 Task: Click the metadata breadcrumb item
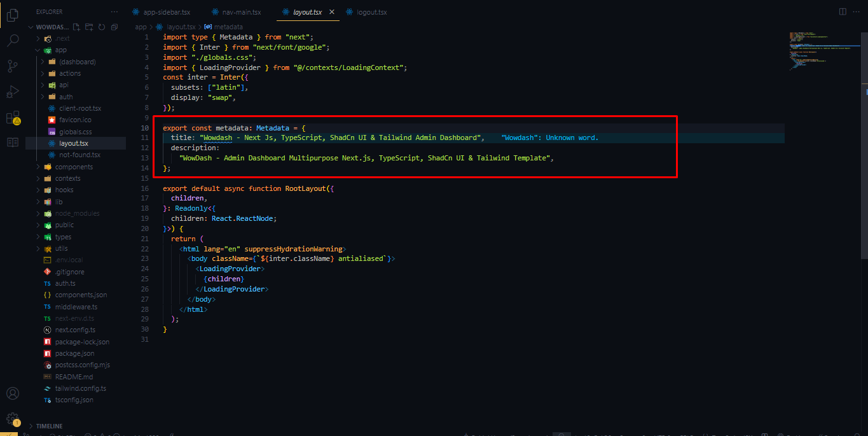tap(228, 26)
